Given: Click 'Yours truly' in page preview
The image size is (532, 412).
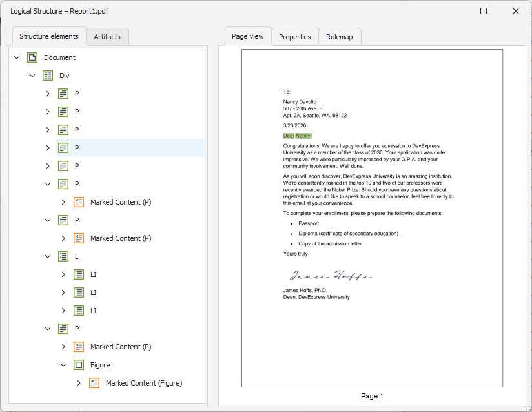Looking at the screenshot, I should click(296, 254).
